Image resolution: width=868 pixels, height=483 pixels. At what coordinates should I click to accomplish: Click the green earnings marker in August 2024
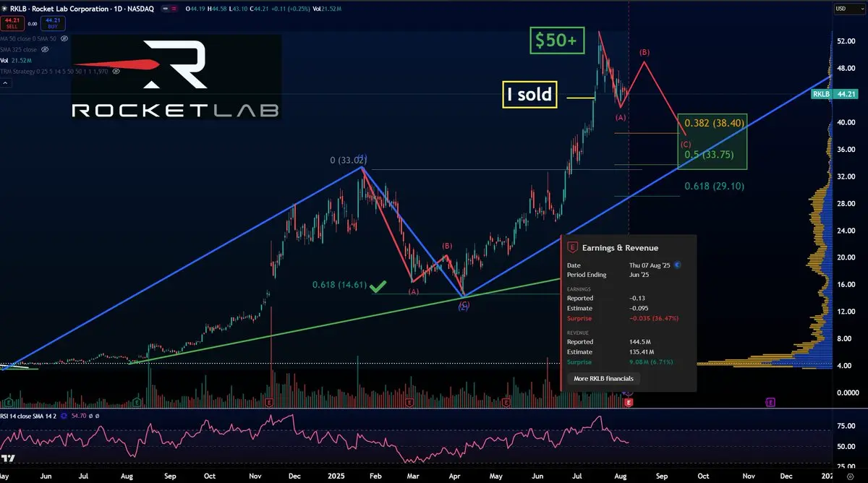[x=137, y=401]
